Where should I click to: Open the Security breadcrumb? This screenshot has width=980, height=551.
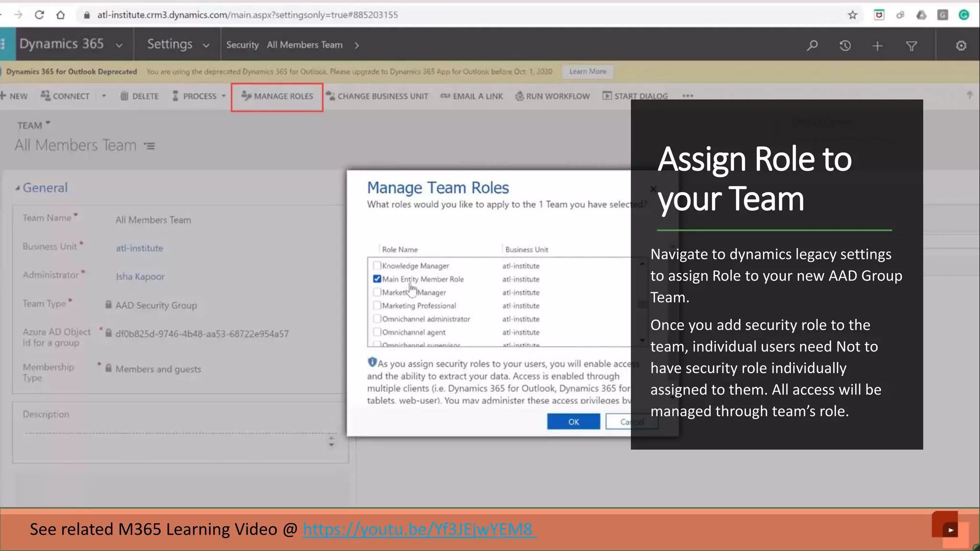(242, 45)
